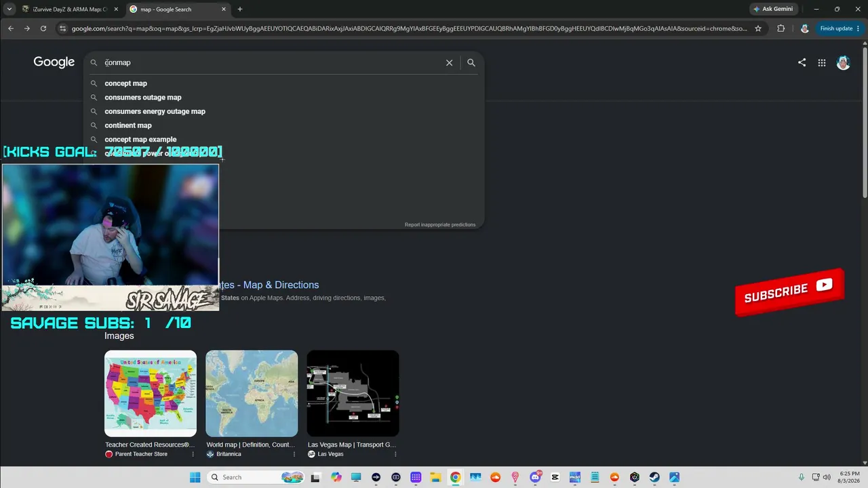Switch to the iZurvive DayZ & ARMA Map tab
The width and height of the screenshot is (868, 488).
coord(70,9)
